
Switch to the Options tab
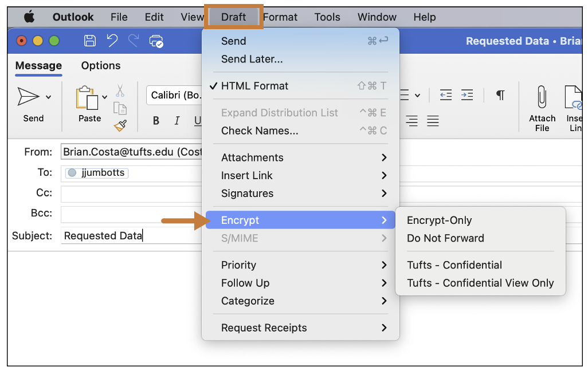point(100,65)
